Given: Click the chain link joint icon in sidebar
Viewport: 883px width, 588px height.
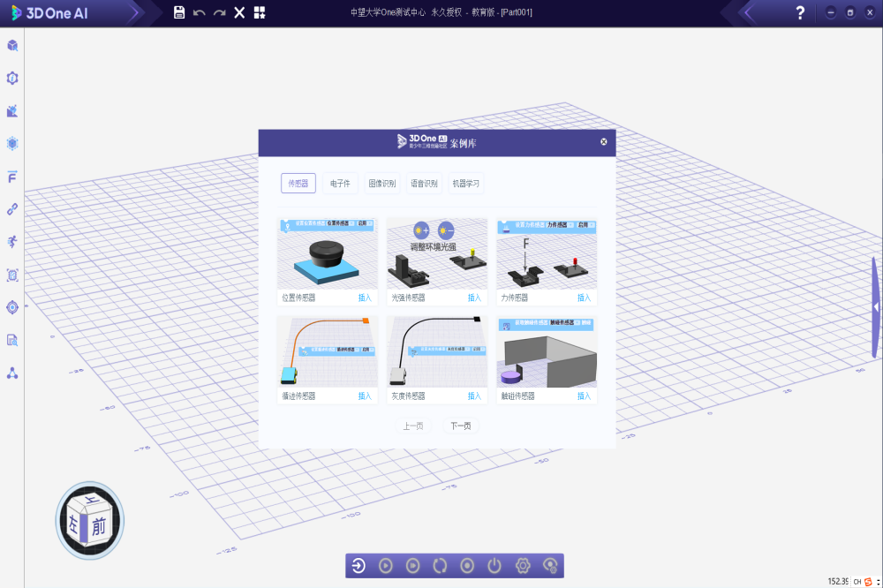Looking at the screenshot, I should click(12, 209).
